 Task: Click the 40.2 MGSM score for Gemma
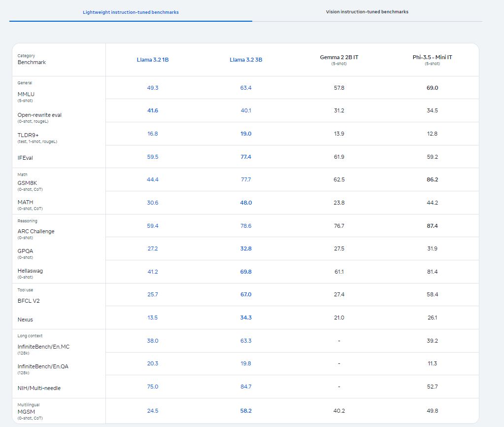pyautogui.click(x=339, y=411)
